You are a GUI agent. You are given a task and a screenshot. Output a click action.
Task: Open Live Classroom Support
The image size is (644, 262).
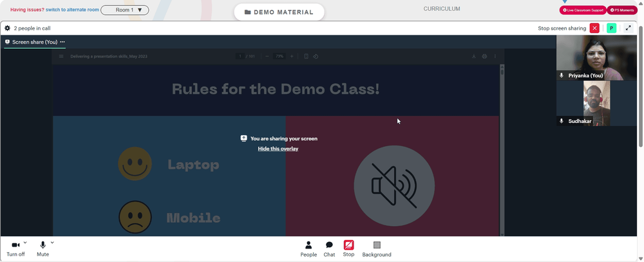click(582, 10)
